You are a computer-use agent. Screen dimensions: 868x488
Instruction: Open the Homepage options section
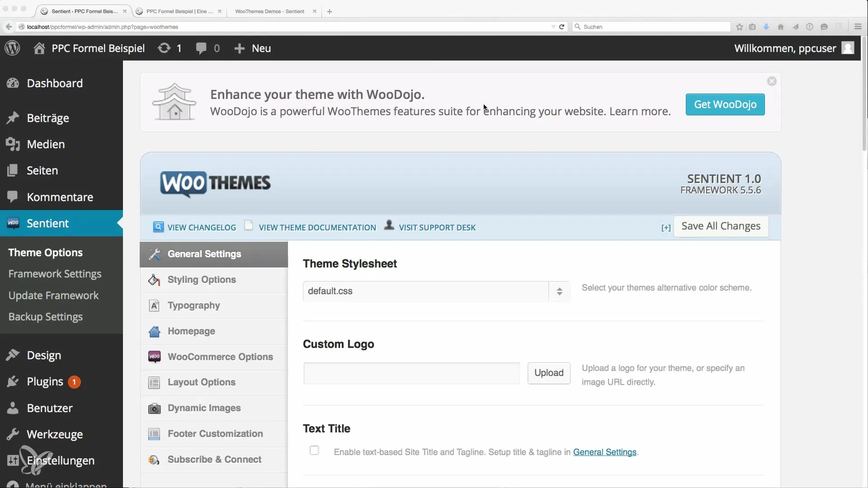[x=214, y=331]
